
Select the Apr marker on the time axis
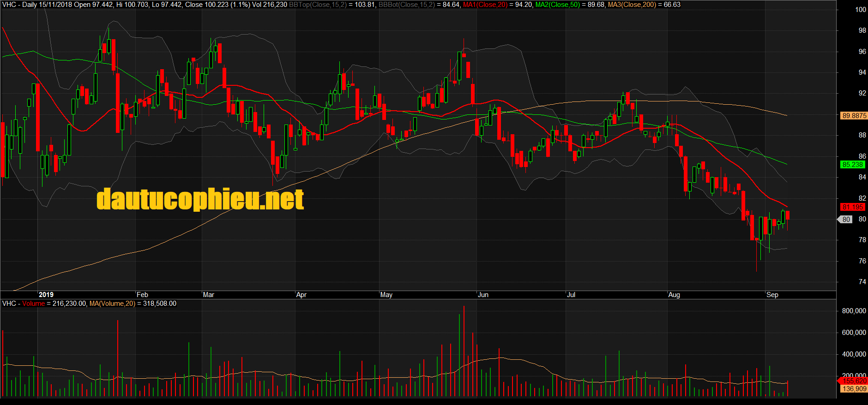301,295
